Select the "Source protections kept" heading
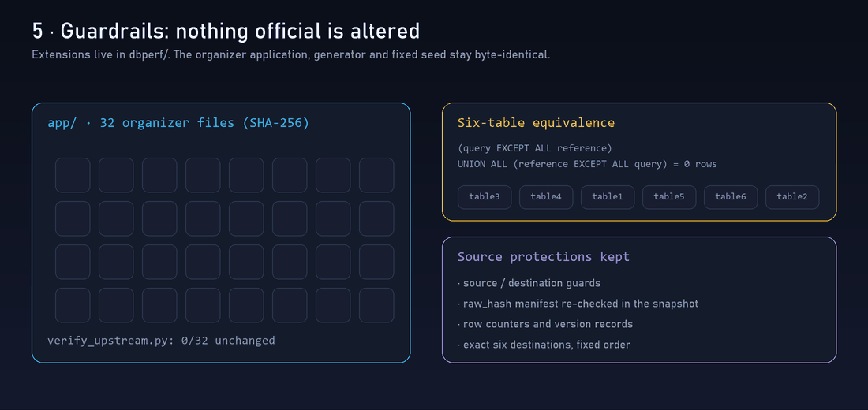868x410 pixels. [x=544, y=257]
